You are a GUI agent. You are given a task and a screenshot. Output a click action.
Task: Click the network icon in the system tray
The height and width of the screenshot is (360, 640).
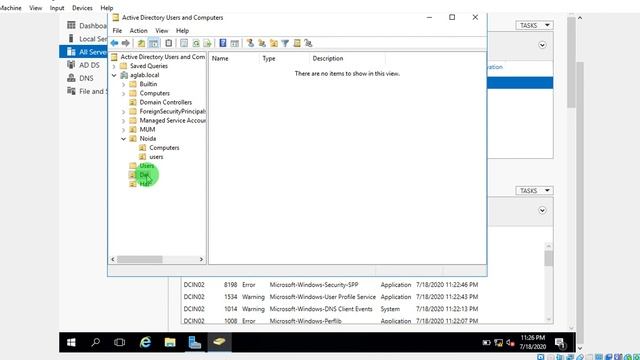[498, 343]
